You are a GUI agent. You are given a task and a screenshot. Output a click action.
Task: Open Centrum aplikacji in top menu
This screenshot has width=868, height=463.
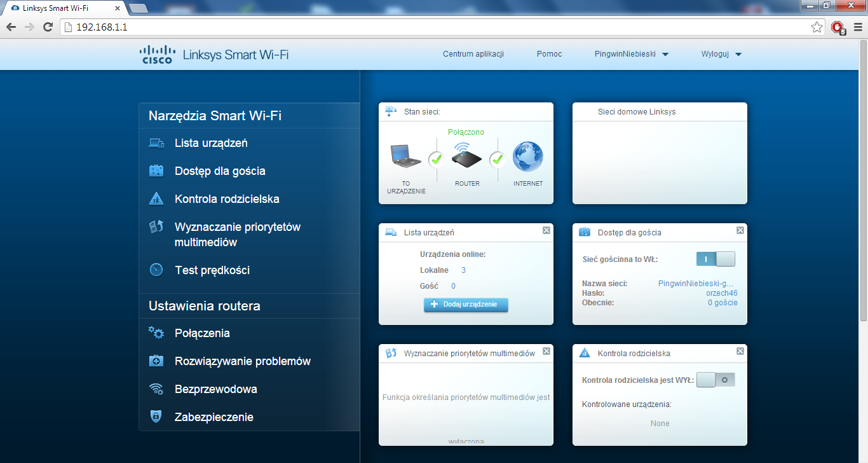473,54
